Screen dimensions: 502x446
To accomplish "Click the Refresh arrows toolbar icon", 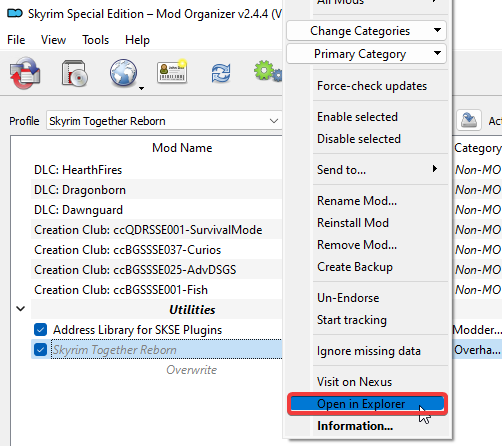I will point(221,73).
